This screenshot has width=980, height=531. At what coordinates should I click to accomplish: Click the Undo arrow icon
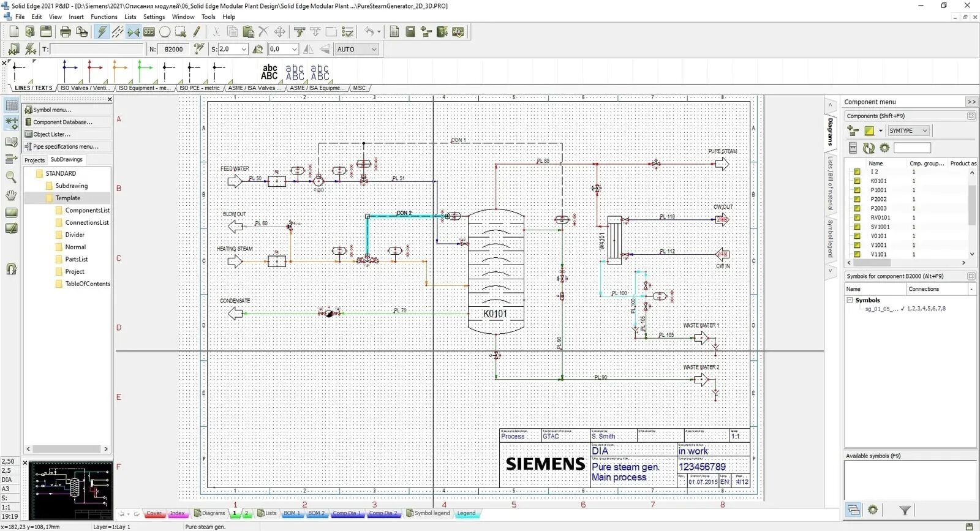369,32
